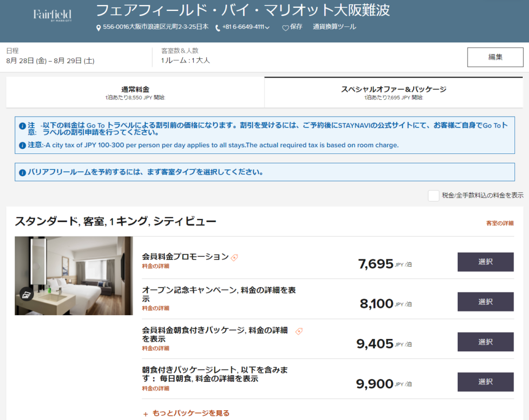529x420 pixels.
Task: Open the 客室の詳細 link
Action: coord(500,223)
